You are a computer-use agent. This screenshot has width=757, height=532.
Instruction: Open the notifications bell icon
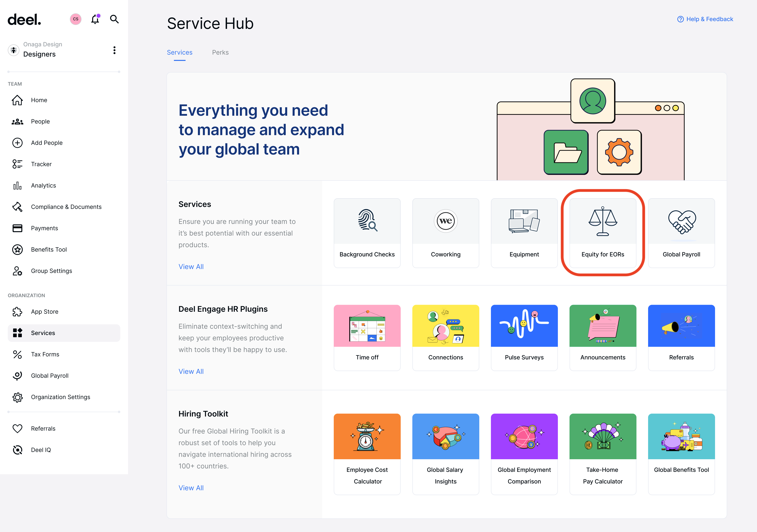(x=95, y=19)
